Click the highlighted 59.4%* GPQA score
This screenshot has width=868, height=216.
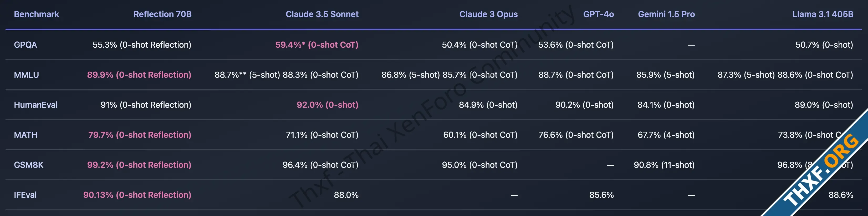317,45
